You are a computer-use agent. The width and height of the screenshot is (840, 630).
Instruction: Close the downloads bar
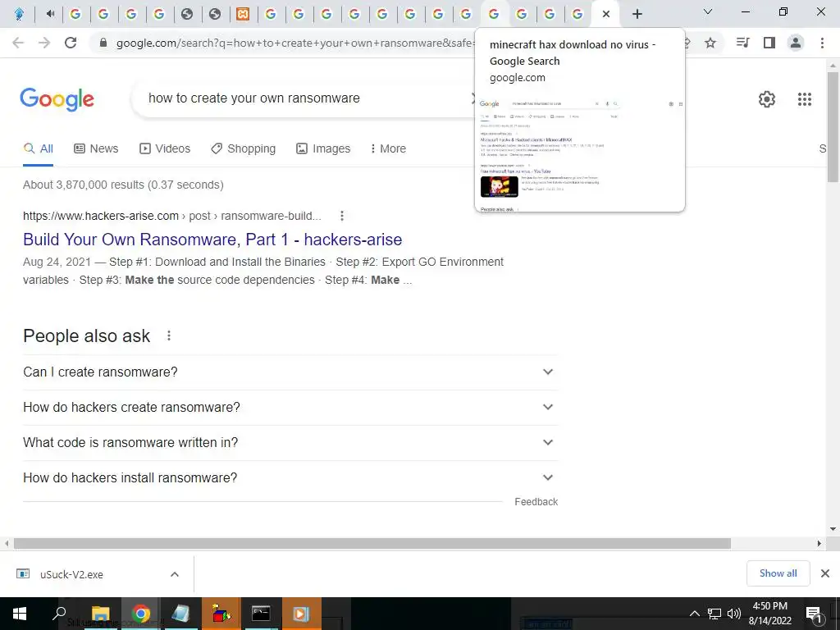pos(825,573)
